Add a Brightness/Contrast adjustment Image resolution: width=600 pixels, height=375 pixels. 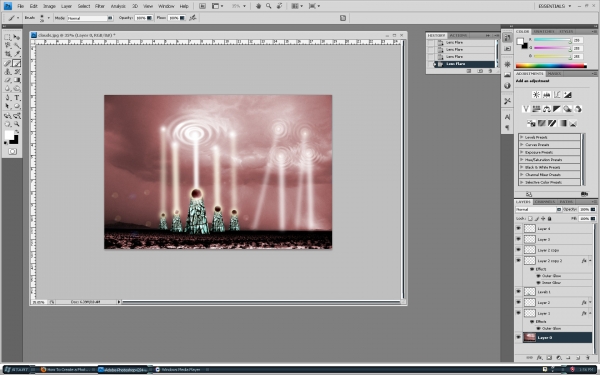click(x=536, y=95)
